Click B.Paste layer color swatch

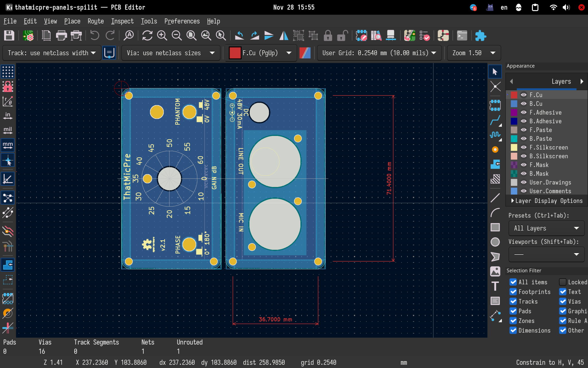[x=514, y=139]
